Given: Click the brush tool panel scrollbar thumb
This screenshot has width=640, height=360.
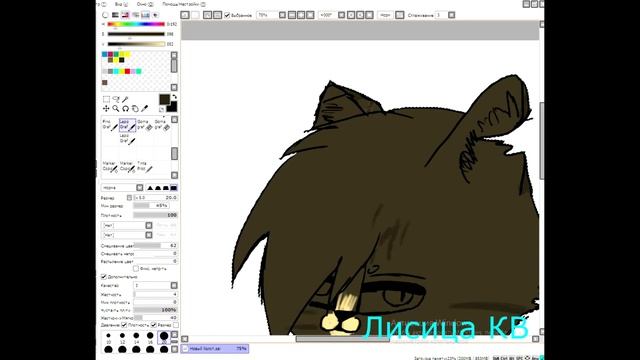Looking at the screenshot, I should (174, 153).
